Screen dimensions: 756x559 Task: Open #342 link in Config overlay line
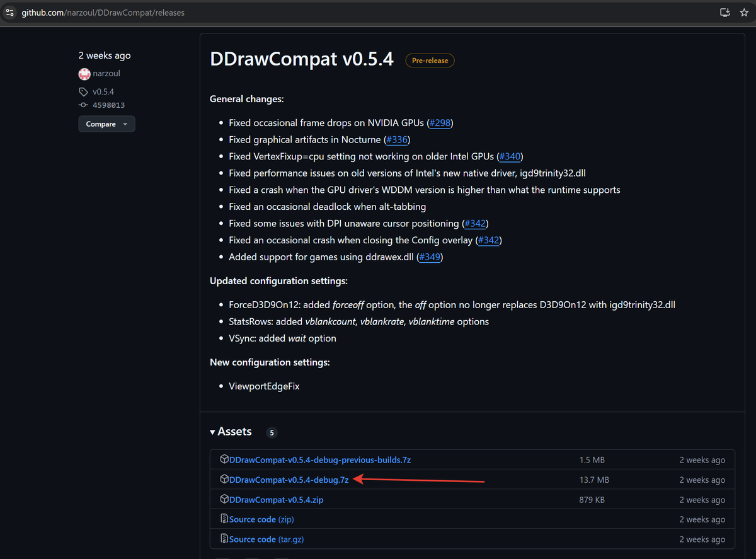click(x=489, y=240)
